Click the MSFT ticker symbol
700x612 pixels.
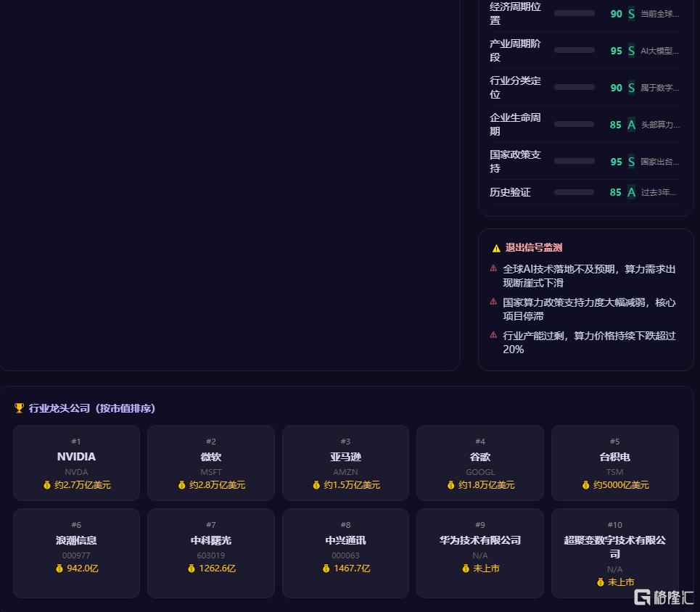coord(210,472)
